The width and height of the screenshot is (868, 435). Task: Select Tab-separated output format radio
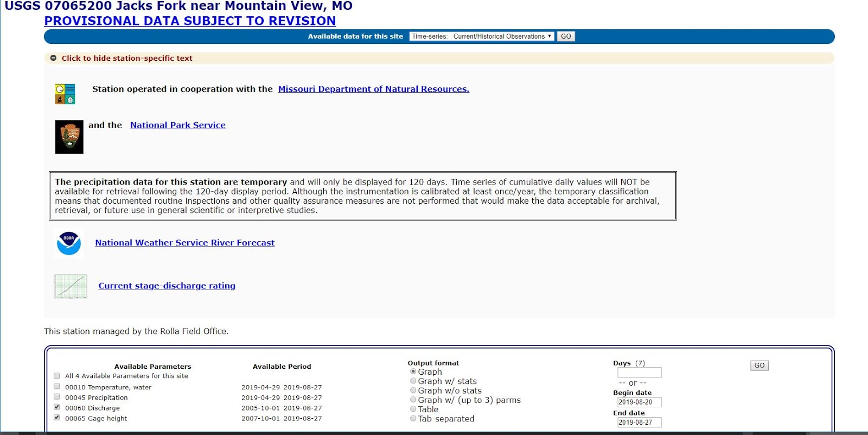point(413,419)
